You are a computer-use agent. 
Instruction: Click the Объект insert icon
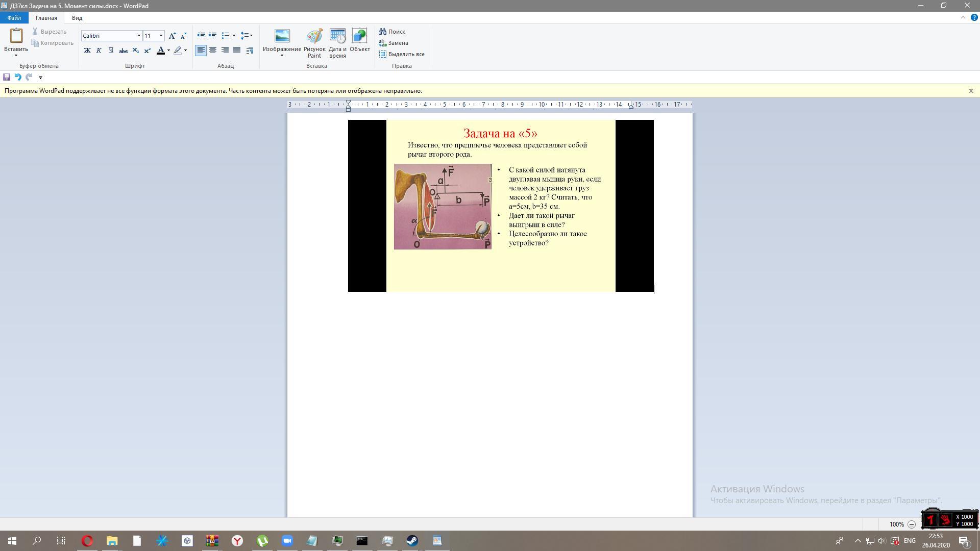click(360, 41)
